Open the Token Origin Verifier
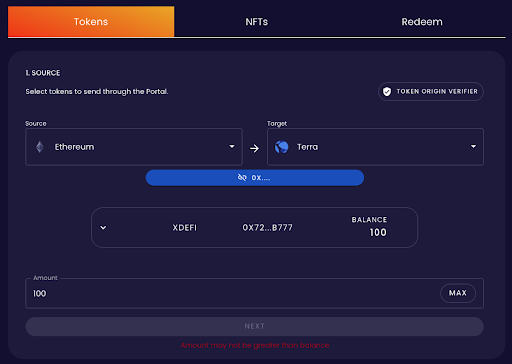 point(431,92)
